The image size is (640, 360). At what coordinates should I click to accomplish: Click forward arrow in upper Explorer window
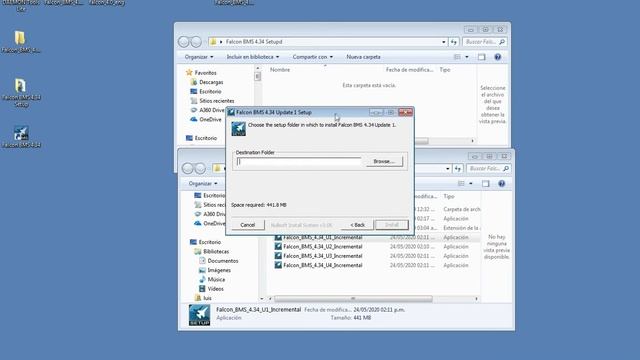(196, 42)
